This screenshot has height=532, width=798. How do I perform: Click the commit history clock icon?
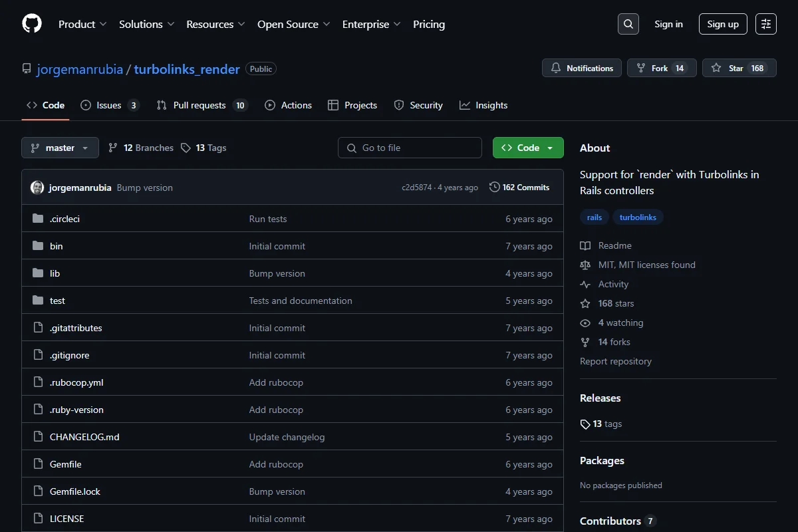tap(494, 188)
